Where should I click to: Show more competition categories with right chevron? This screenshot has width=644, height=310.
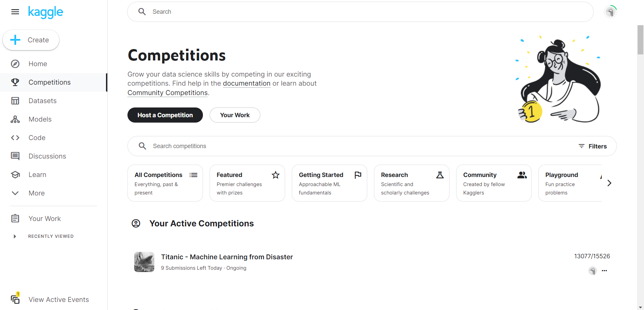[x=609, y=183]
